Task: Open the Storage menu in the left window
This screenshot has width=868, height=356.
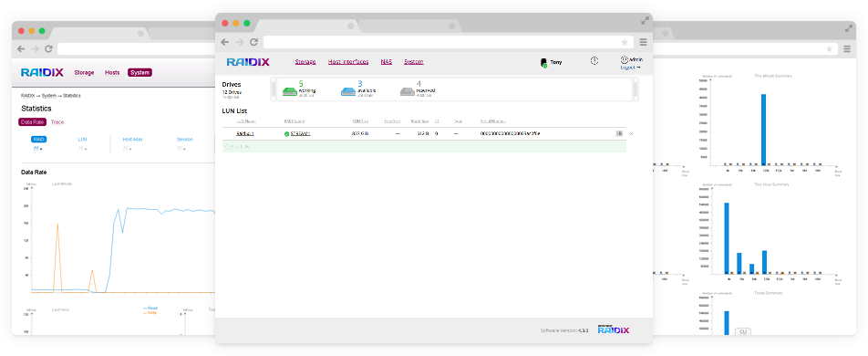Action: pyautogui.click(x=84, y=73)
